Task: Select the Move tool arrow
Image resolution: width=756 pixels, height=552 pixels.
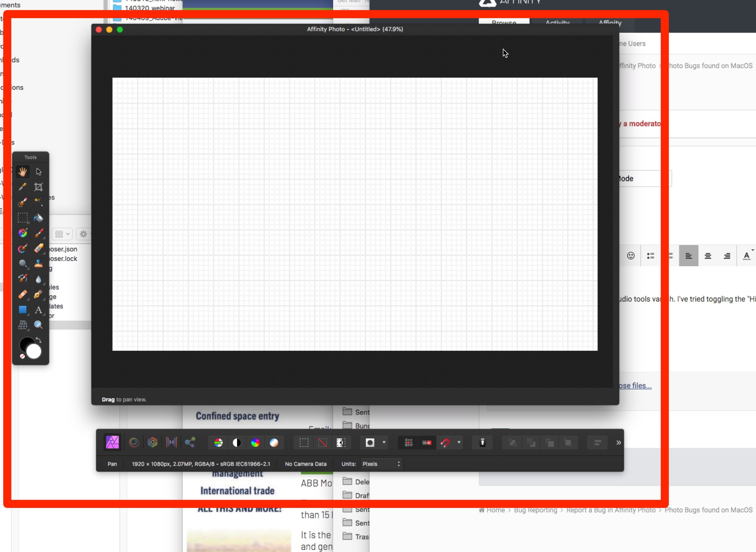Action: [x=39, y=172]
